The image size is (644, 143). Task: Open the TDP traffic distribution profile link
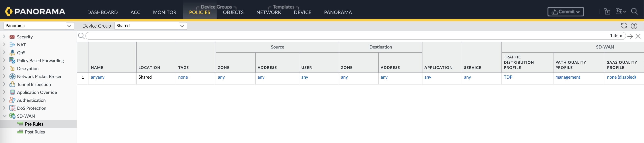tap(508, 77)
